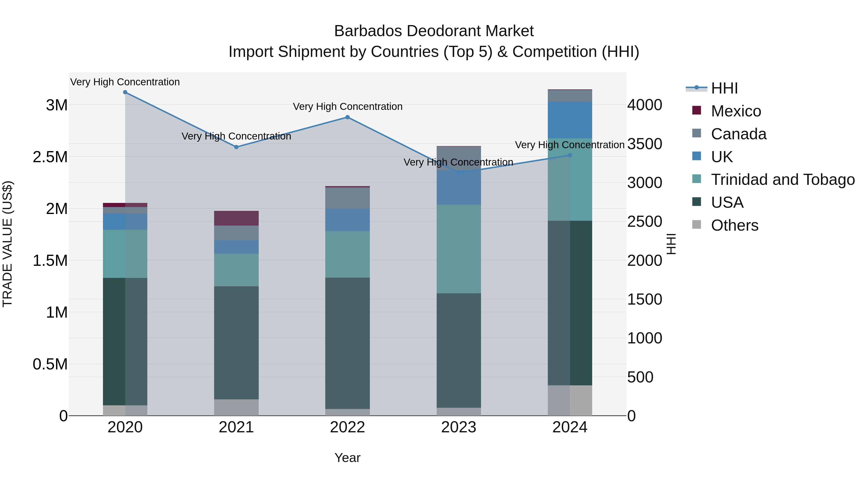This screenshot has height=488, width=868.
Task: Click the 2000 HHI axis tick
Action: coord(644,260)
